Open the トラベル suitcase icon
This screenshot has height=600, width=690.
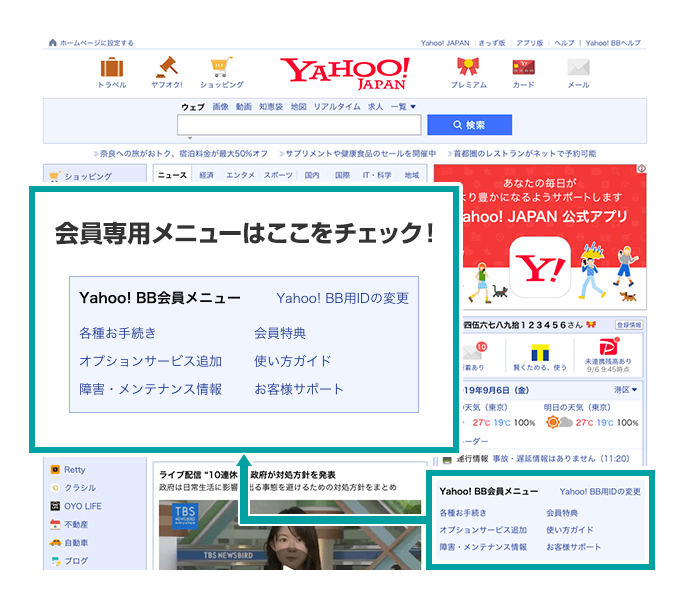pyautogui.click(x=112, y=68)
